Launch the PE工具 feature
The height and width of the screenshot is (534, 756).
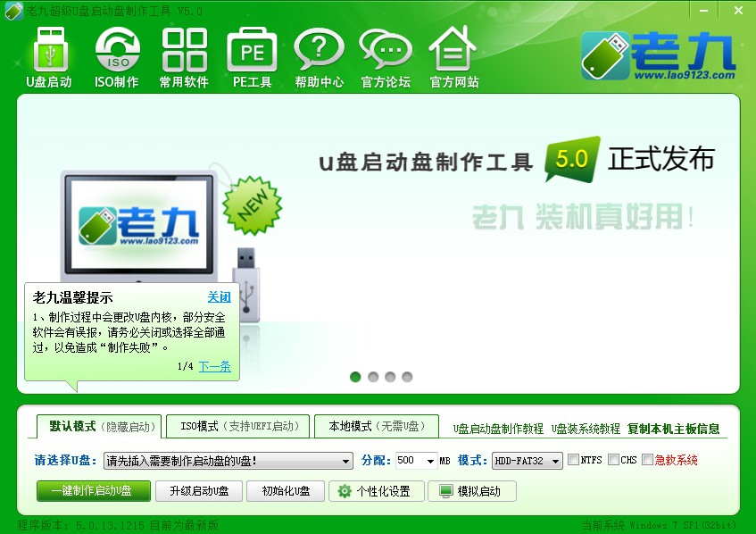coord(252,56)
